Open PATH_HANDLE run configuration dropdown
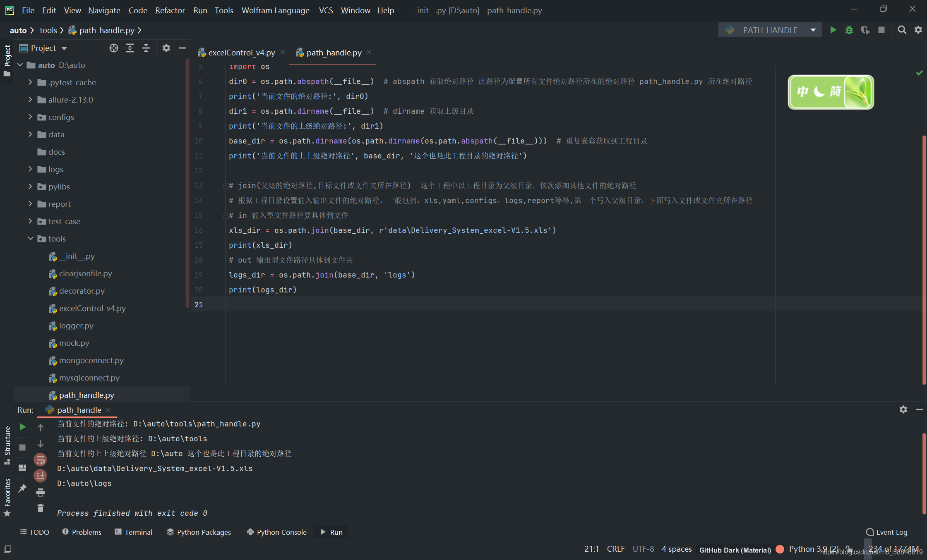The width and height of the screenshot is (927, 560). [813, 30]
